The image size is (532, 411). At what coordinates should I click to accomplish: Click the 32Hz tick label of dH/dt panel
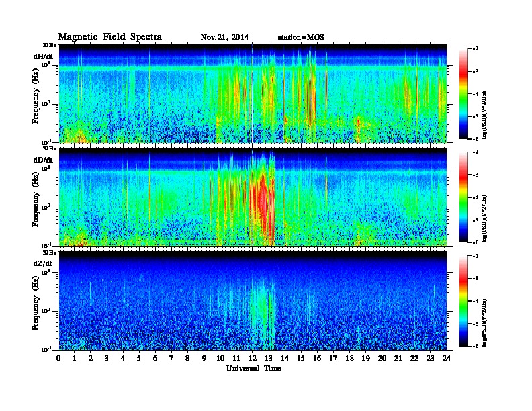tap(50, 45)
